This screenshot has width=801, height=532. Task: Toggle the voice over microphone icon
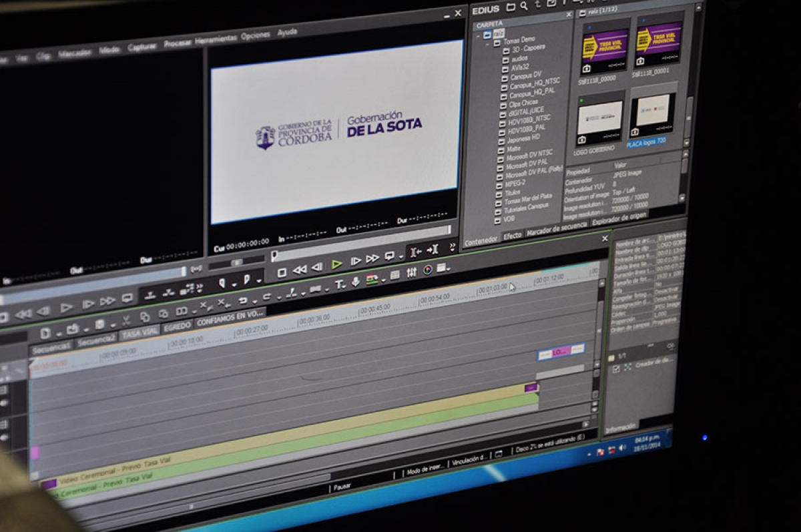(356, 282)
